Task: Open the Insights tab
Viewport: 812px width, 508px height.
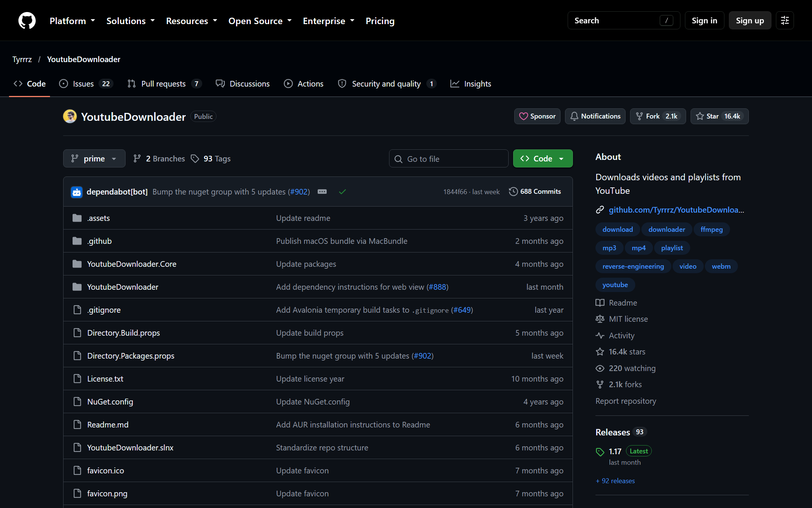Action: click(471, 84)
